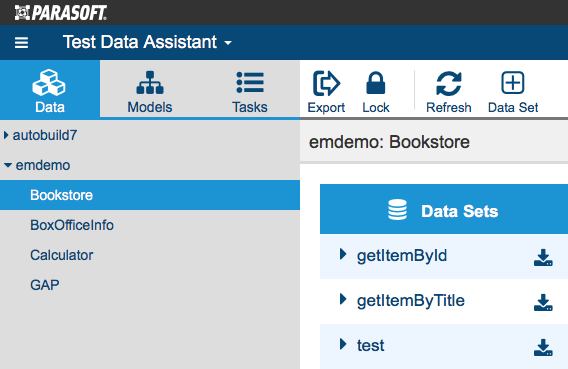Select the Data tab
The image size is (568, 369).
tap(50, 90)
